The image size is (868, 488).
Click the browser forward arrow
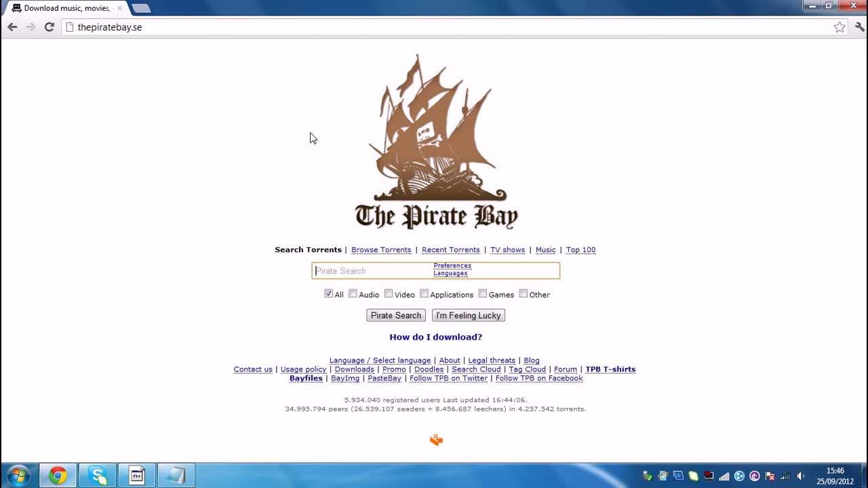[31, 27]
